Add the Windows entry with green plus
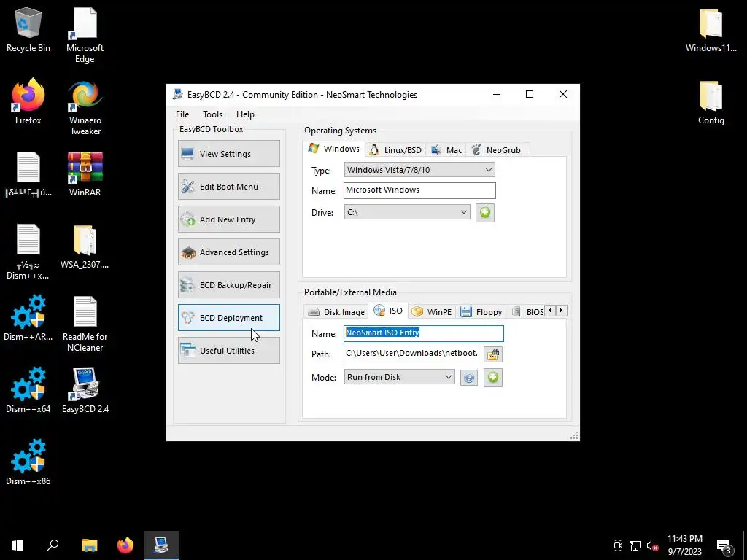This screenshot has width=747, height=560. click(485, 213)
